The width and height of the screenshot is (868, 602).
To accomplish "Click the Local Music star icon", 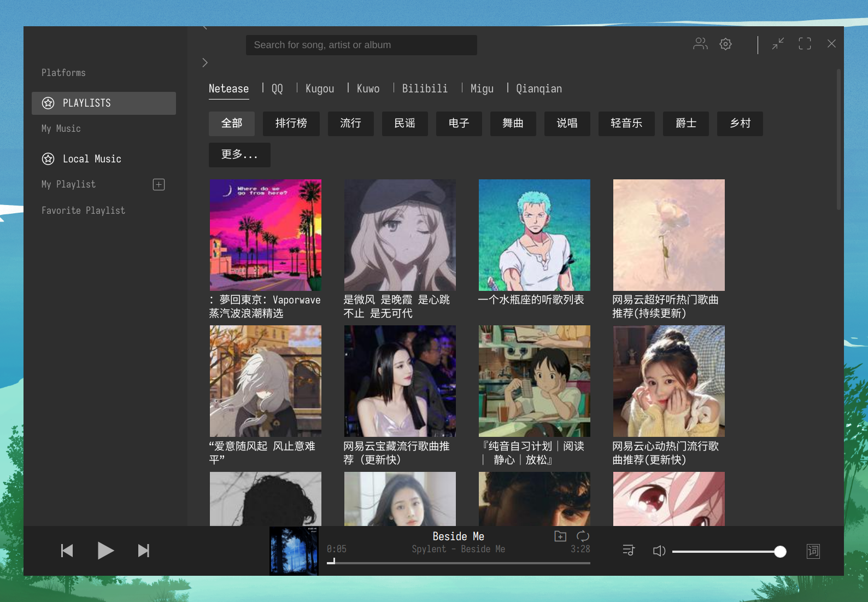I will point(48,159).
